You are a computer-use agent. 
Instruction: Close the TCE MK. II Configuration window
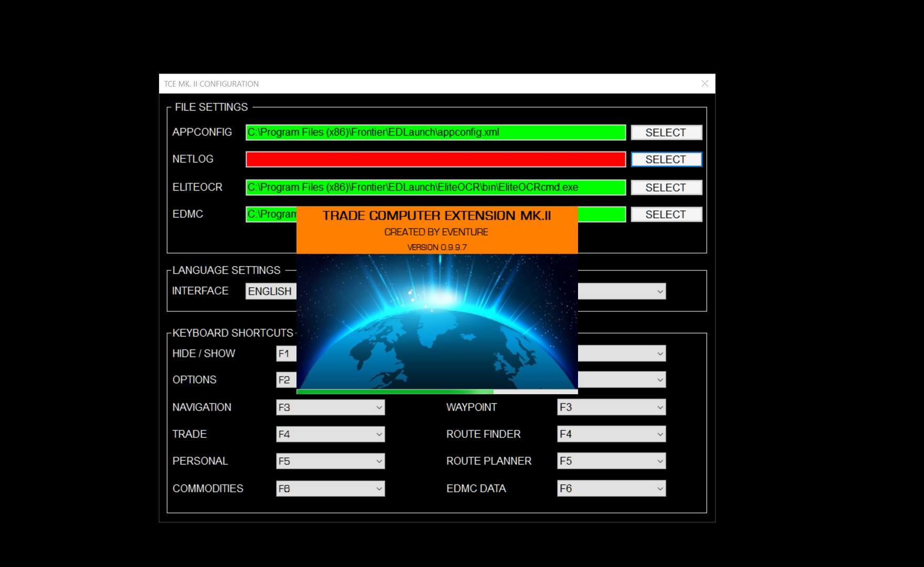pyautogui.click(x=705, y=83)
